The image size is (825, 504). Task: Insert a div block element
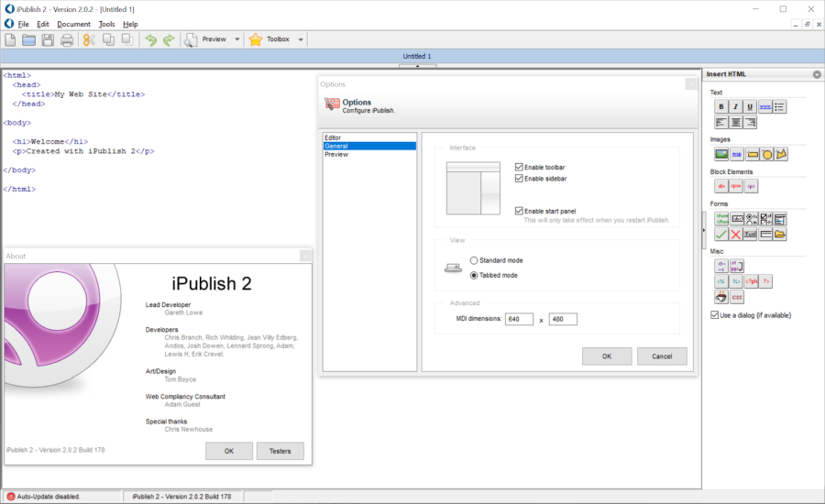click(x=720, y=186)
